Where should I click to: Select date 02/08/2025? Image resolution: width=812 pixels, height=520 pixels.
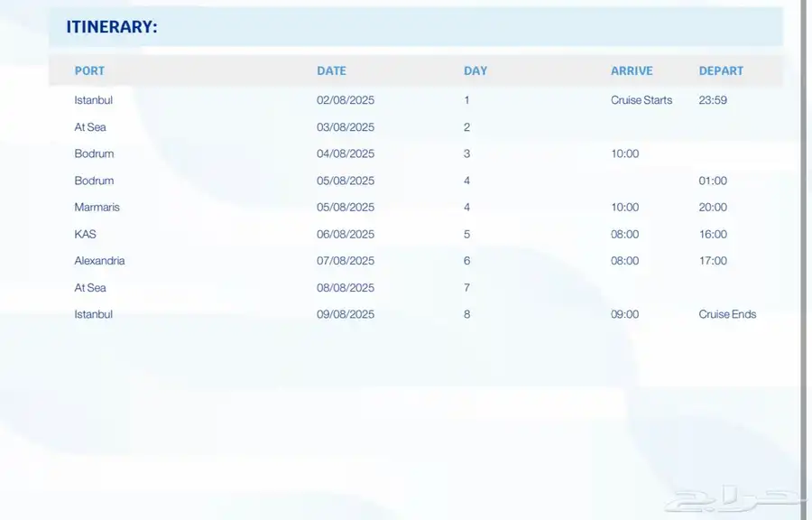346,100
